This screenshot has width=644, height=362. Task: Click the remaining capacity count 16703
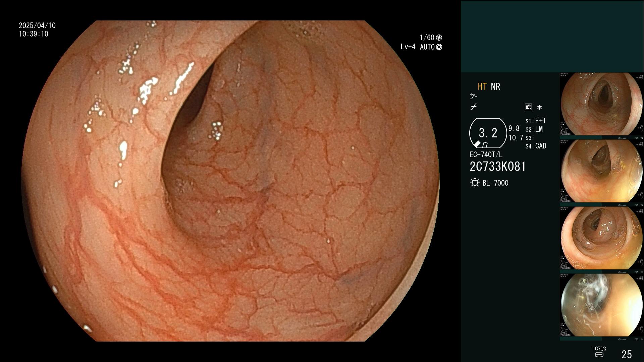coord(599,349)
